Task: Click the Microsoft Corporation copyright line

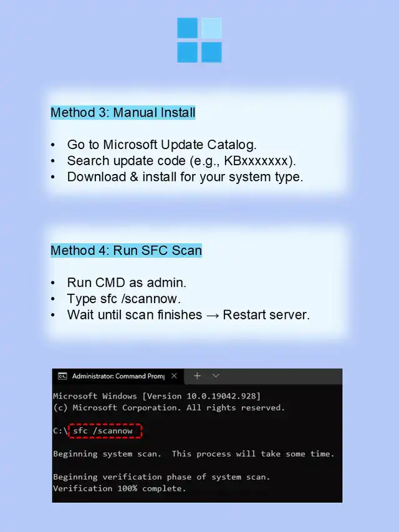Action: tap(169, 407)
